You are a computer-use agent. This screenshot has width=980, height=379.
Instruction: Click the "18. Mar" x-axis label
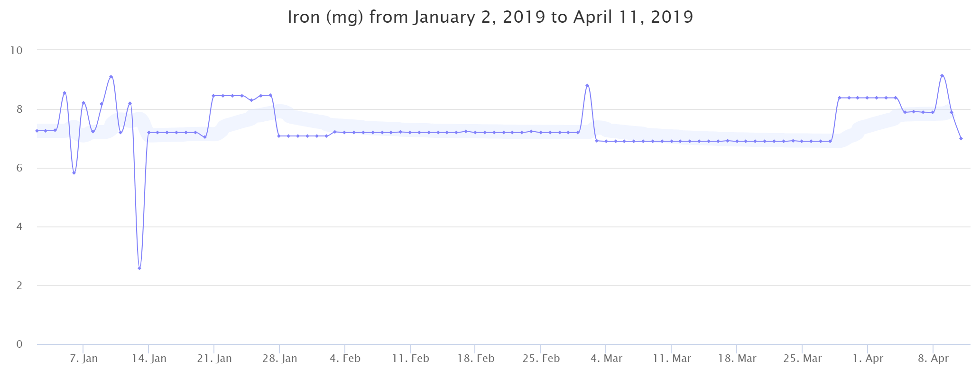[737, 359]
